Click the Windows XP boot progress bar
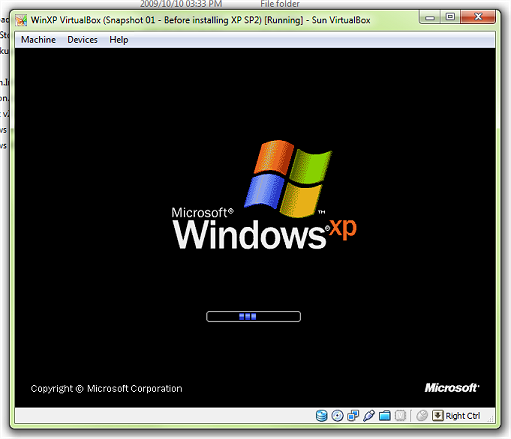Viewport: 511px width, 439px height. coord(253,316)
